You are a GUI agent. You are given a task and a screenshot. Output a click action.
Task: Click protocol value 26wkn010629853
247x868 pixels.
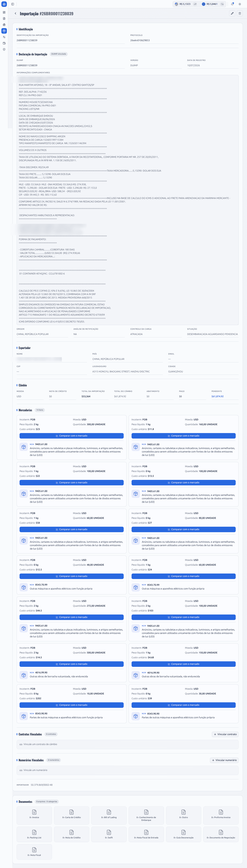[x=140, y=40]
